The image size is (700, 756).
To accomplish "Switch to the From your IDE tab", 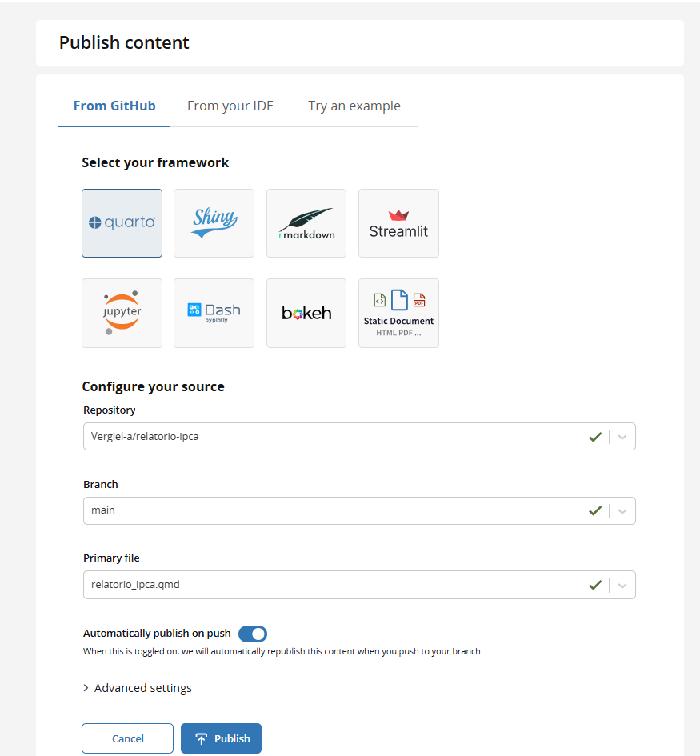I will 230,106.
